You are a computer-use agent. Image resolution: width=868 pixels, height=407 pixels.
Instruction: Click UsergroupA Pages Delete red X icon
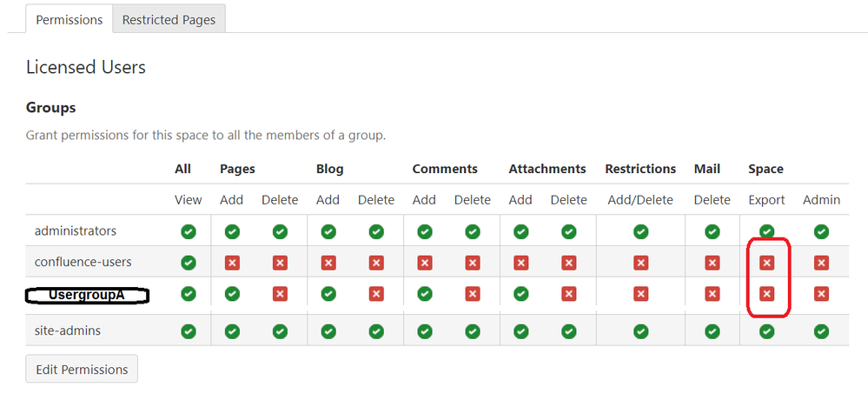coord(280,294)
